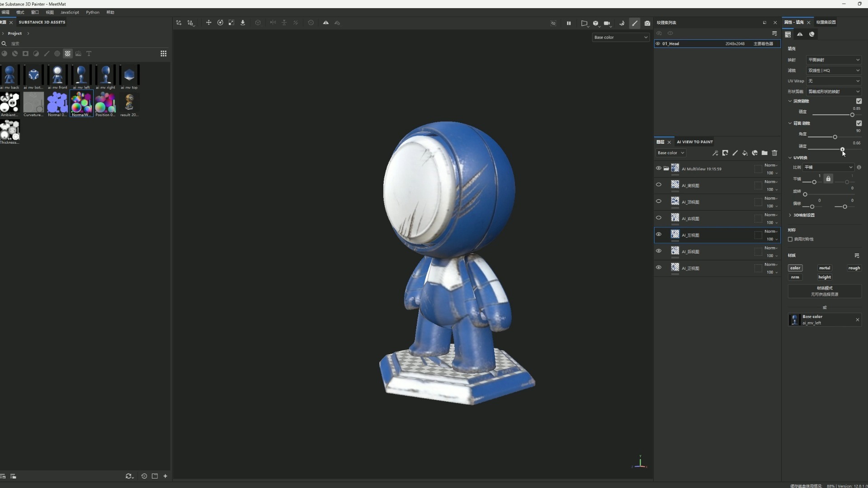Add a fill layer using the bucket icon
The width and height of the screenshot is (868, 488).
(x=745, y=153)
